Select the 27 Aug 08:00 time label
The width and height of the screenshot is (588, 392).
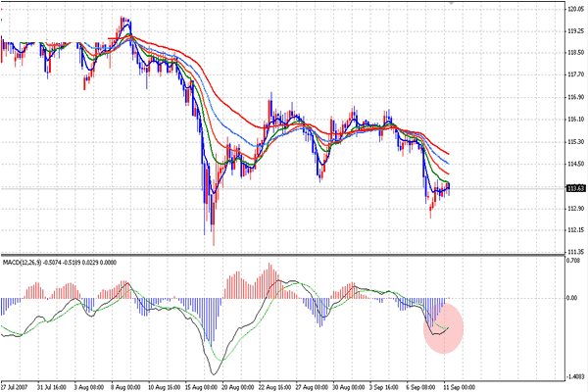tap(312, 387)
